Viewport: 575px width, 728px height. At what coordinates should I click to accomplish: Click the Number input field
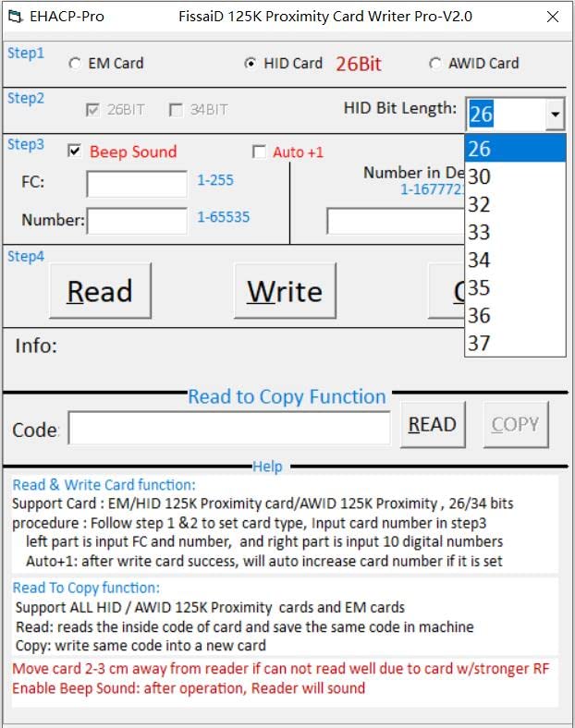[137, 221]
